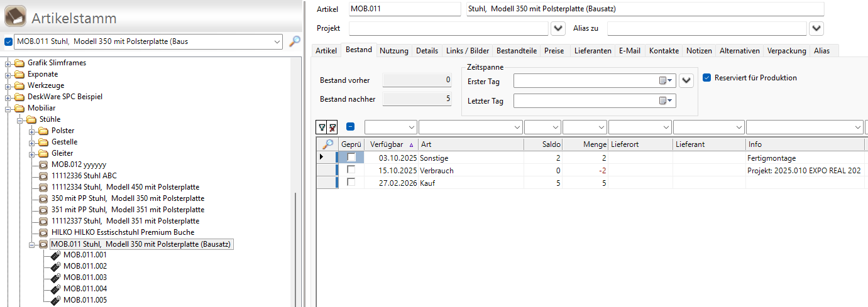The height and width of the screenshot is (307, 868).
Task: Sort grid by Verfügbar column header
Action: (x=387, y=144)
